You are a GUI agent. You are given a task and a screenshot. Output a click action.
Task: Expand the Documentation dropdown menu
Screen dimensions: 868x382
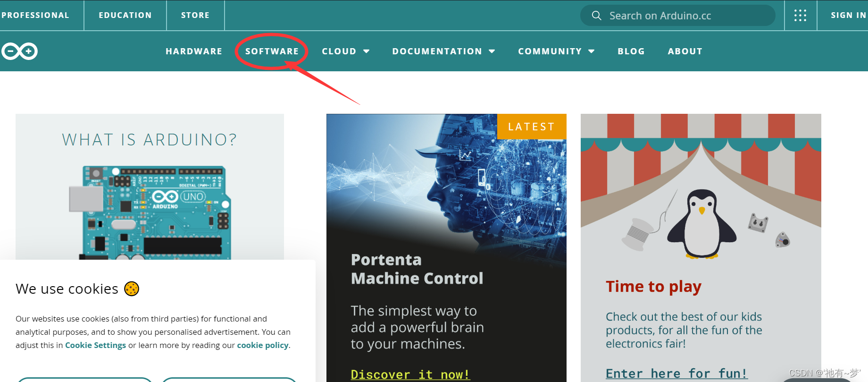(444, 51)
